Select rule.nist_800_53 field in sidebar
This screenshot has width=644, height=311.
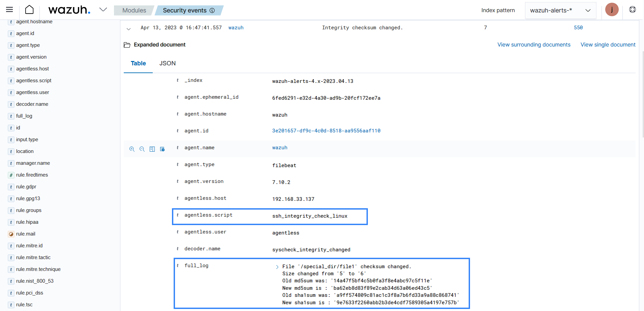point(35,281)
